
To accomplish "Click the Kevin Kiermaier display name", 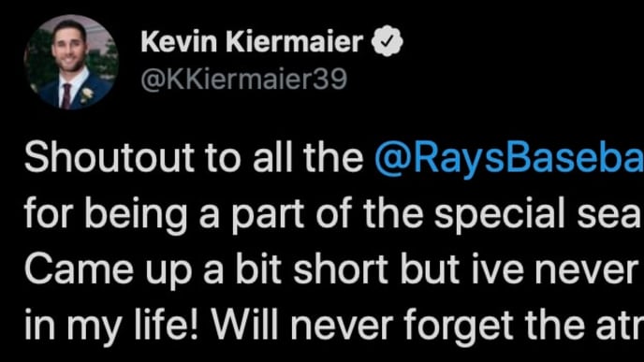I will (252, 41).
